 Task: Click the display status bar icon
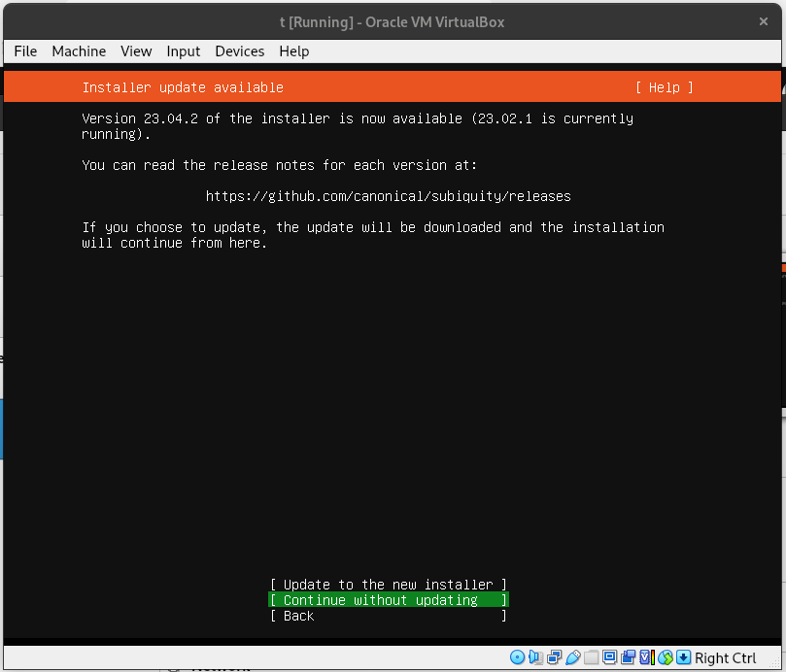coord(609,658)
